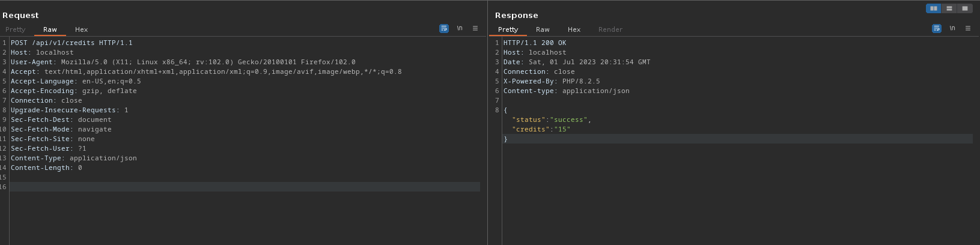Click the POST /api/v1/credits request line
The width and height of the screenshot is (980, 245).
(x=72, y=43)
